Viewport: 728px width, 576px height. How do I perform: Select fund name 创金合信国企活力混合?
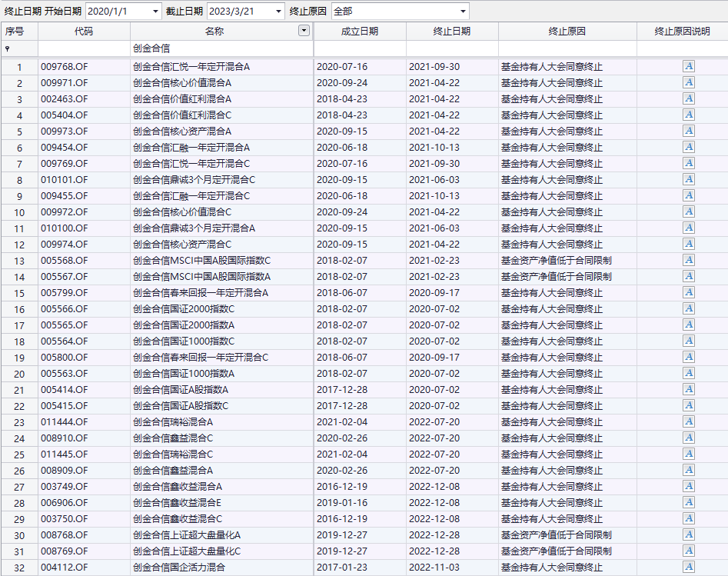point(179,568)
